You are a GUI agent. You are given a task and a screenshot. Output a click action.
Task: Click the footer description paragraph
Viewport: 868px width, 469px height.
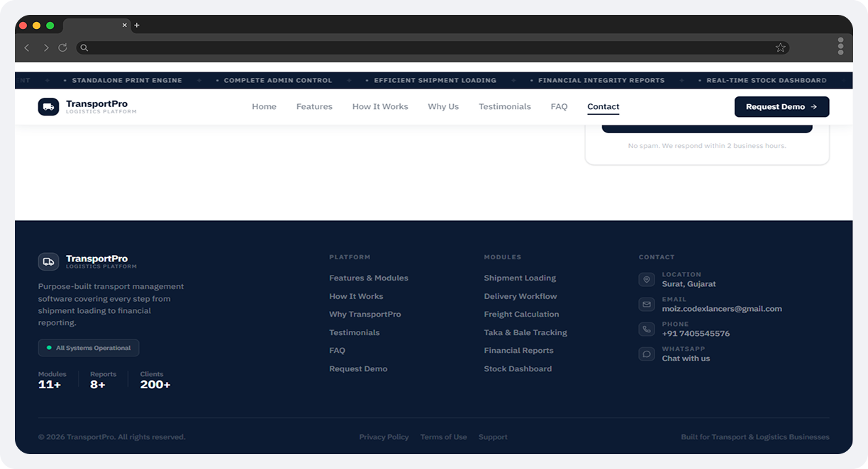pyautogui.click(x=111, y=305)
